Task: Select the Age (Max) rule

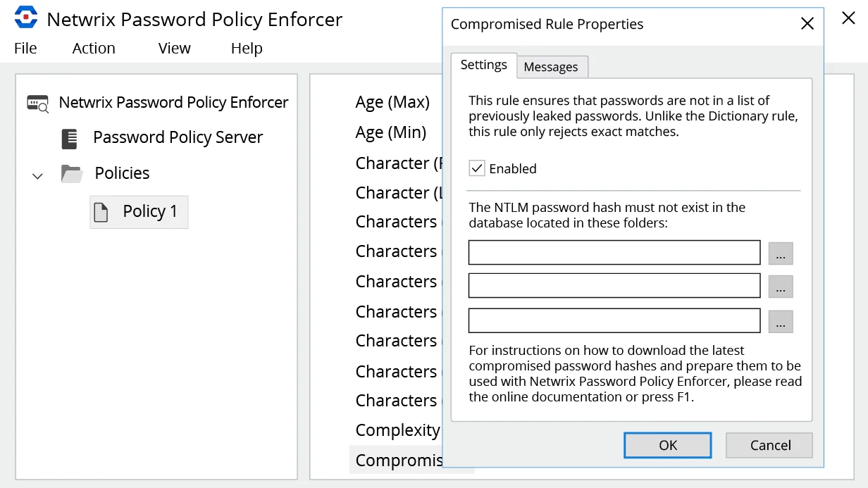Action: [392, 102]
